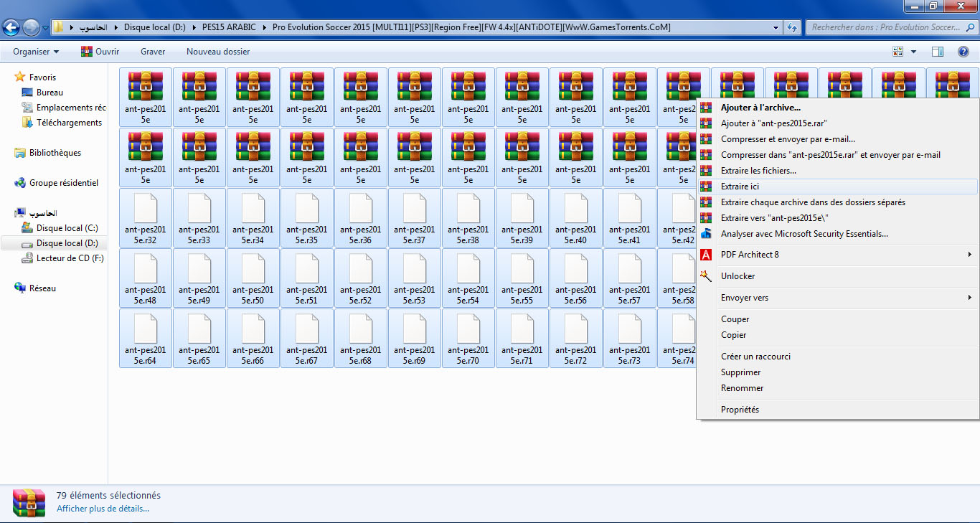Click "Extraire les fichiers..." menu entry

[758, 171]
